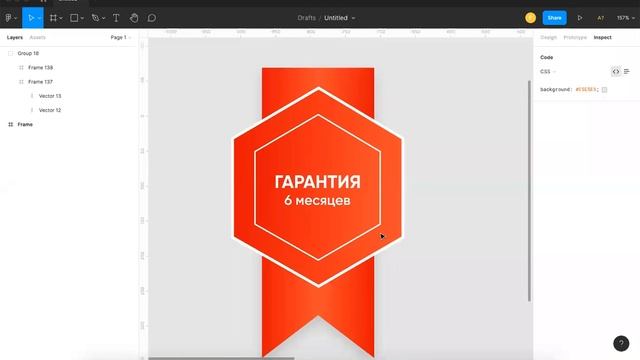The image size is (640, 360).
Task: Switch to the Design tab
Action: click(549, 38)
